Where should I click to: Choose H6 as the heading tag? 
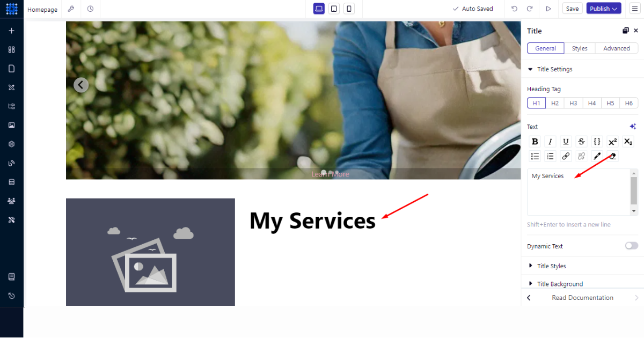[x=629, y=103]
